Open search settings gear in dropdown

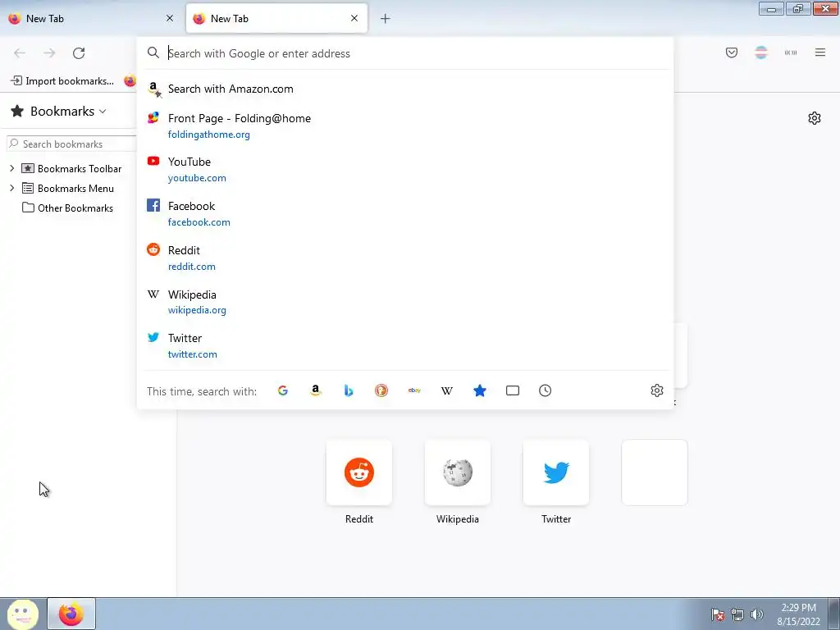click(x=657, y=390)
